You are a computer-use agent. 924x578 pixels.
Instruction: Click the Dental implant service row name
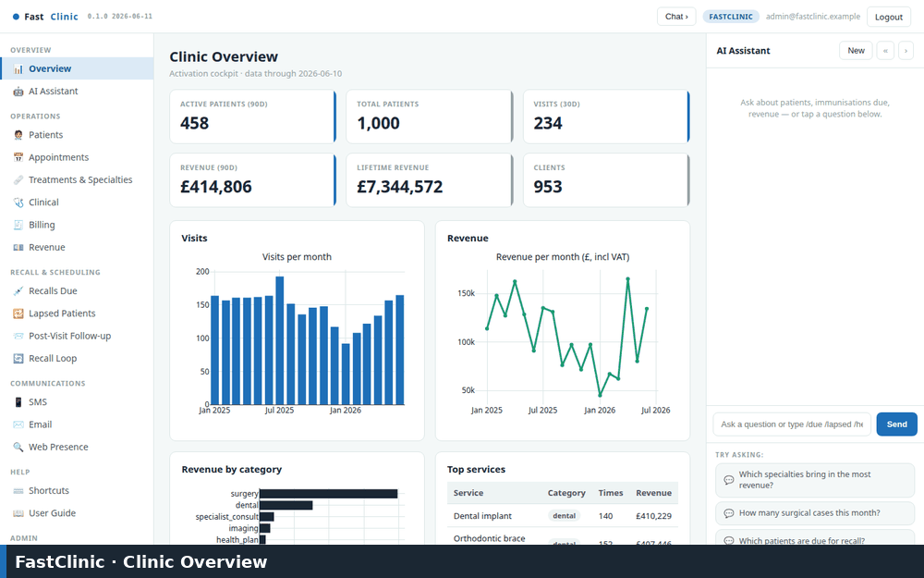(482, 516)
